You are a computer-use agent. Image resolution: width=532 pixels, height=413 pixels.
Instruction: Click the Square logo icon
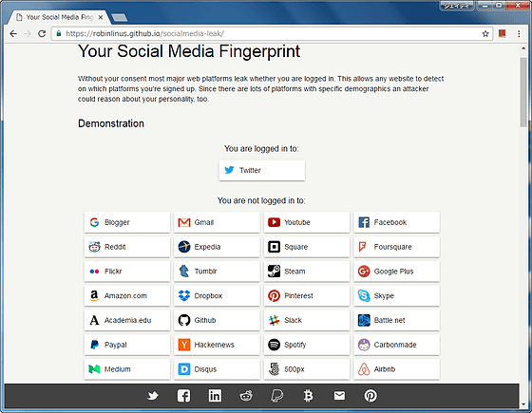click(x=274, y=247)
